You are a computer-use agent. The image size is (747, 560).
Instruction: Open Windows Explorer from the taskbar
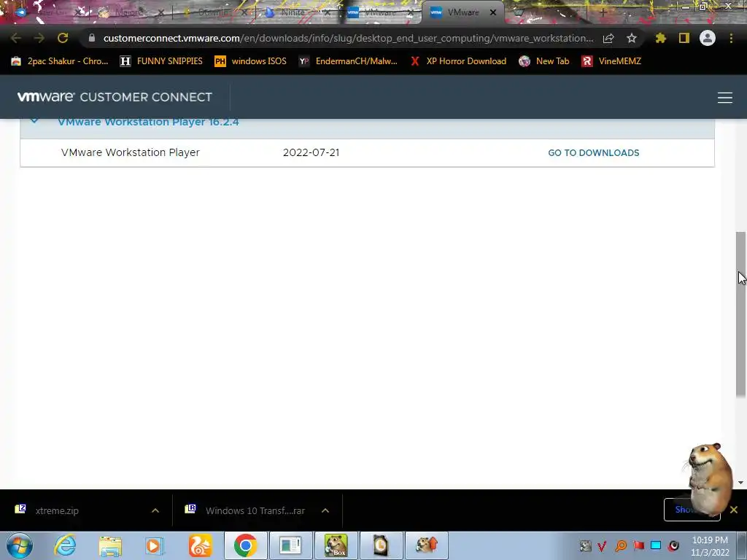coord(110,545)
